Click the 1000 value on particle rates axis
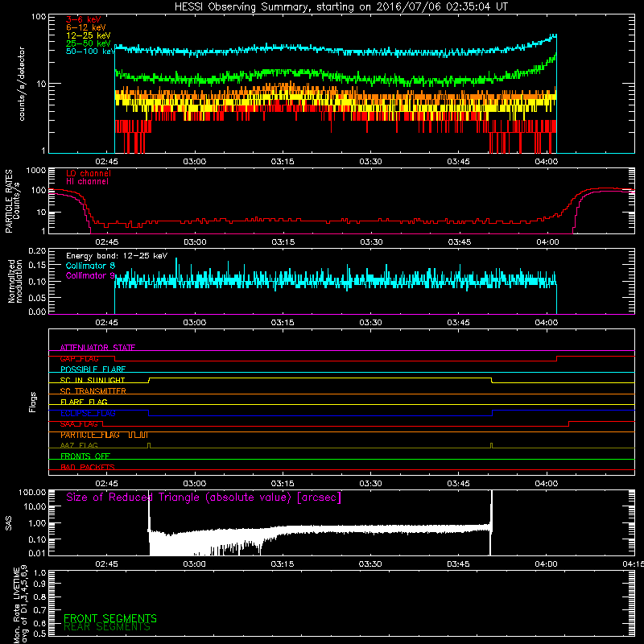The height and width of the screenshot is (644, 644). coord(36,171)
